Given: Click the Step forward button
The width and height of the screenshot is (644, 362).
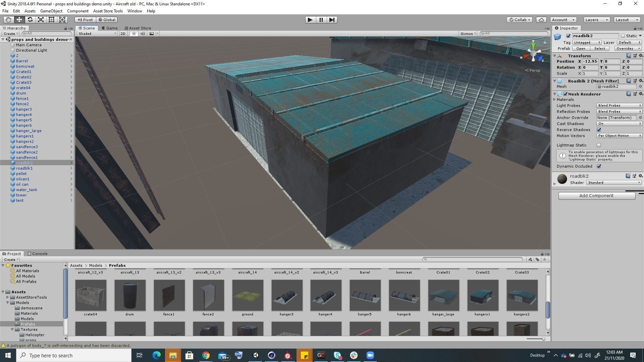Looking at the screenshot, I should pos(332,20).
